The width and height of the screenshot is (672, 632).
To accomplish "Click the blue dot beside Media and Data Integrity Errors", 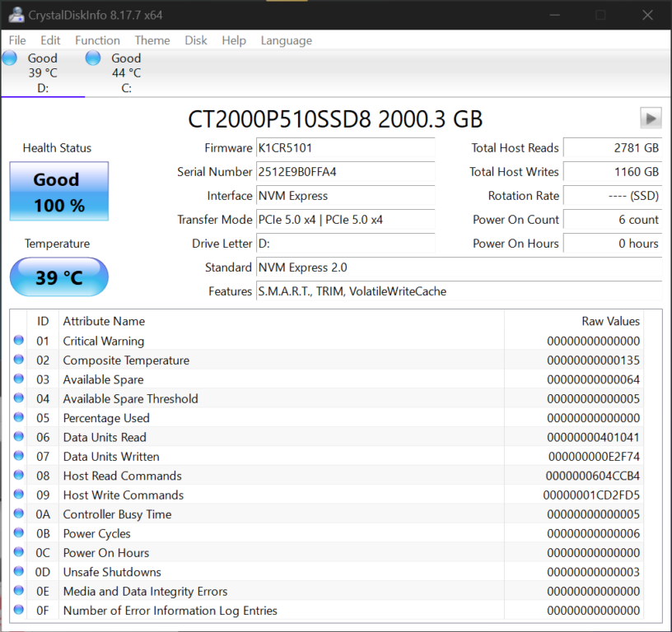I will (19, 591).
